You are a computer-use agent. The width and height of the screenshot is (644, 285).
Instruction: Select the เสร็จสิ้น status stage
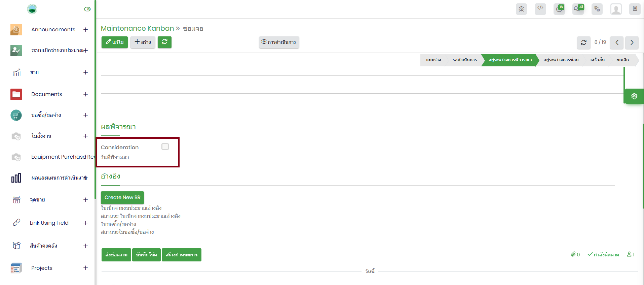click(x=597, y=60)
